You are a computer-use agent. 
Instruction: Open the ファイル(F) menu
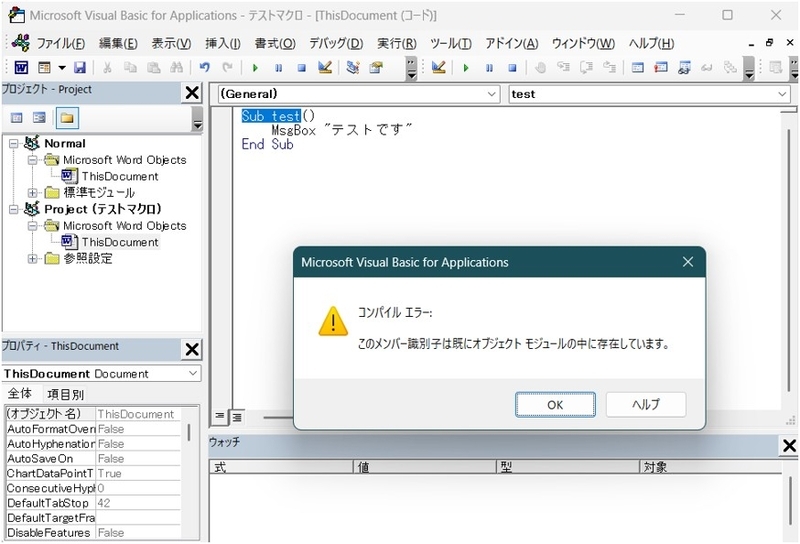click(x=60, y=43)
